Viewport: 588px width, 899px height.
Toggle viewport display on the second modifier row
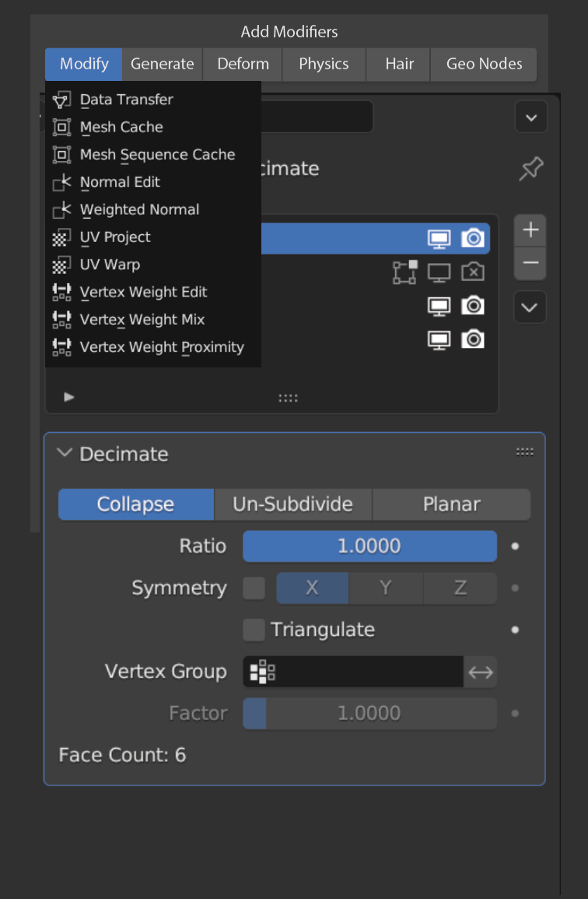tap(439, 273)
